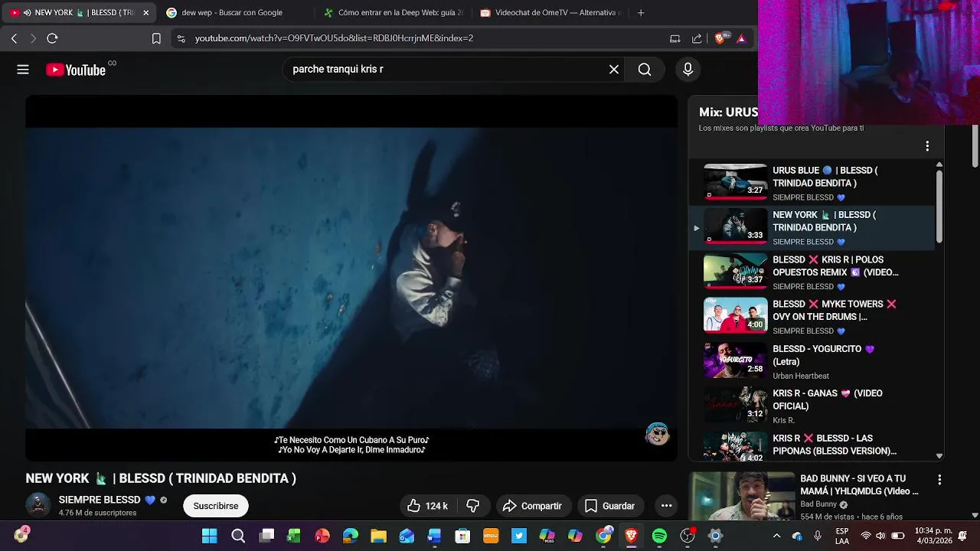The image size is (980, 551).
Task: Open the Compartir share button
Action: (532, 506)
